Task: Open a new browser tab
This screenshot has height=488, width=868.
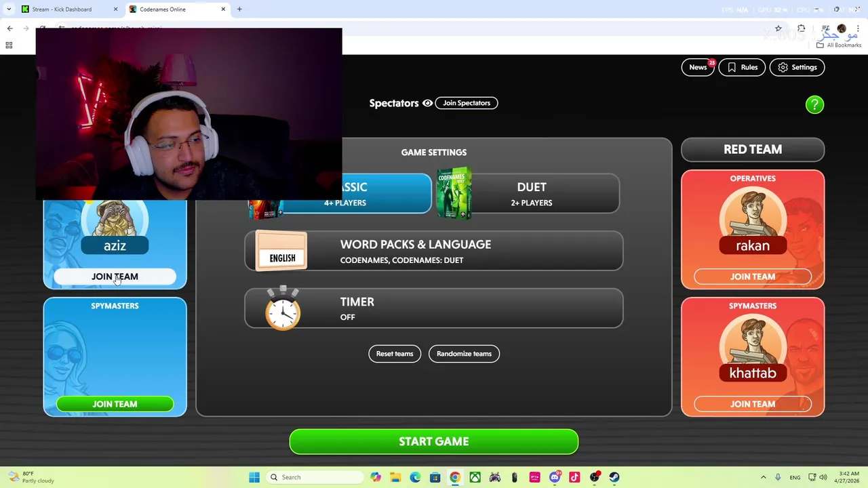Action: [239, 9]
